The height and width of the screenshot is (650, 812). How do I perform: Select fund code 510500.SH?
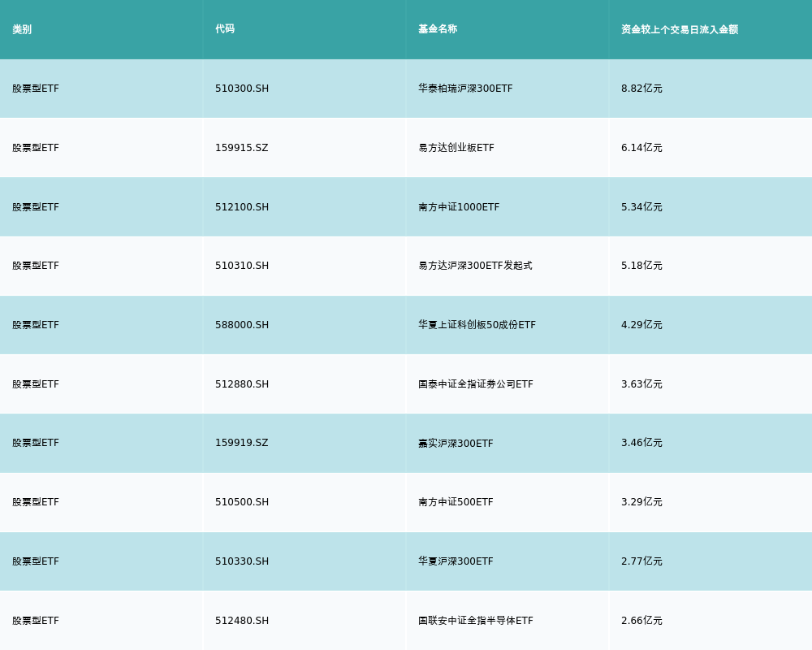coord(242,502)
